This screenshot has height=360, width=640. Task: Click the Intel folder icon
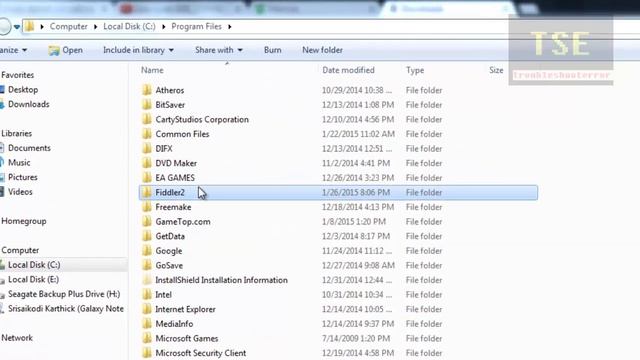point(147,295)
